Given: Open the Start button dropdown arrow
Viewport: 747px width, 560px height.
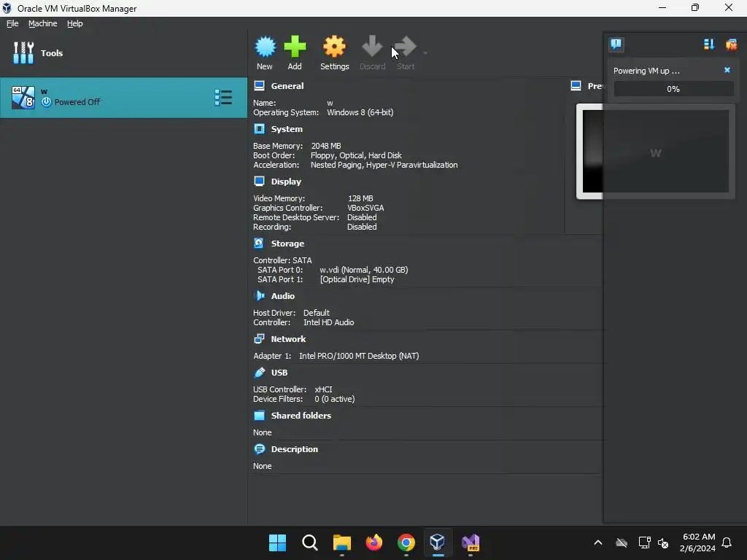Looking at the screenshot, I should 425,52.
